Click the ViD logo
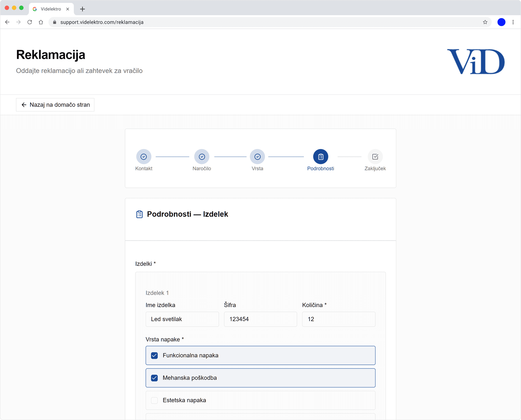Viewport: 521px width, 420px height. (x=476, y=62)
